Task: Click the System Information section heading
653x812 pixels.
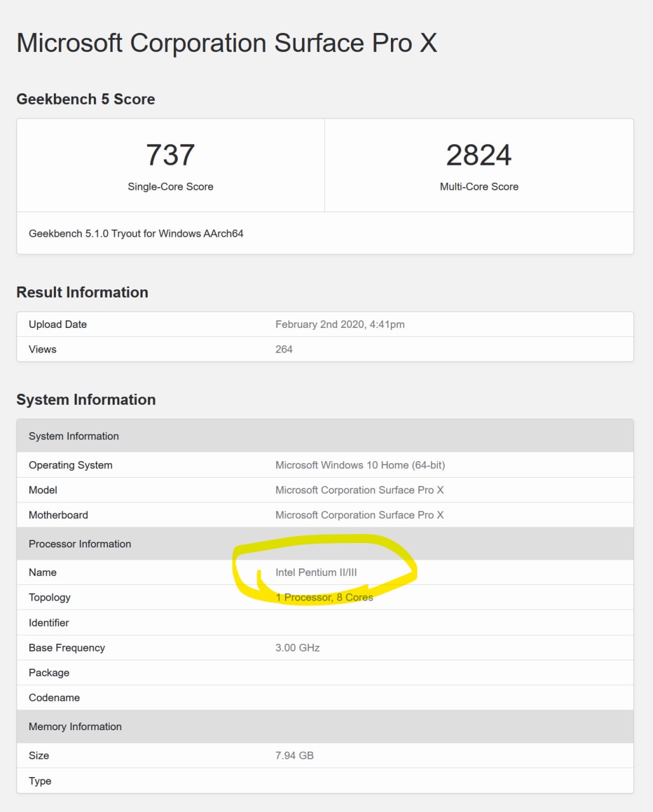Action: click(x=86, y=400)
